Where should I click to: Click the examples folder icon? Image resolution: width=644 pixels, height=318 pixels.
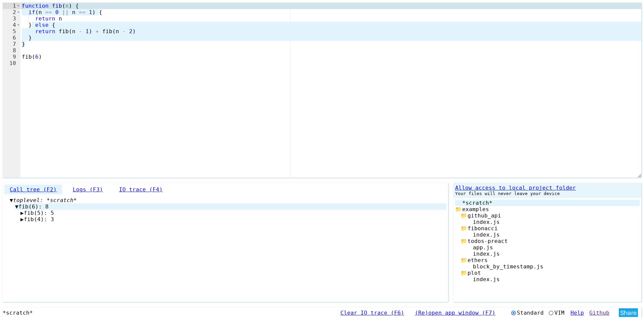pos(458,209)
